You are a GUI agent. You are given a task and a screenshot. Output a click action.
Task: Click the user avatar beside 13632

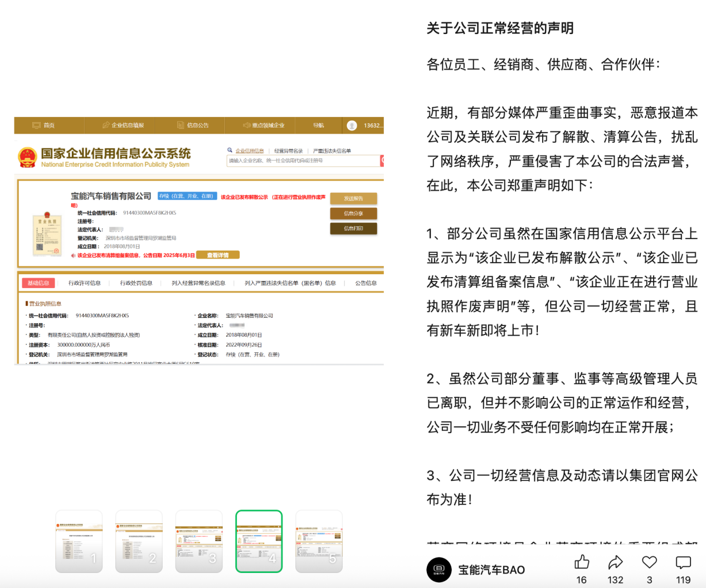point(352,125)
